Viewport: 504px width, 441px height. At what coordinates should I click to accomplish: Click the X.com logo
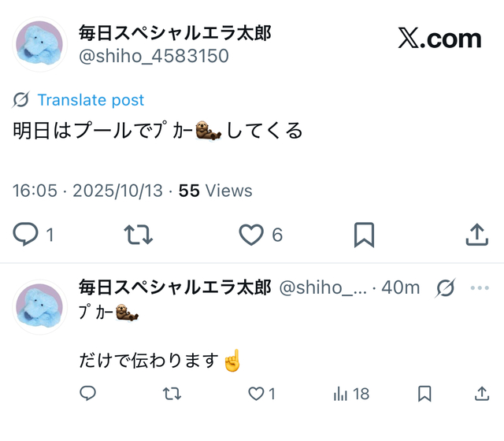[x=439, y=39]
